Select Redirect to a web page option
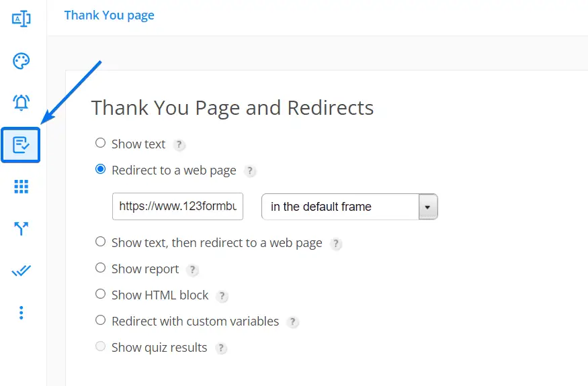This screenshot has width=588, height=386. [100, 169]
